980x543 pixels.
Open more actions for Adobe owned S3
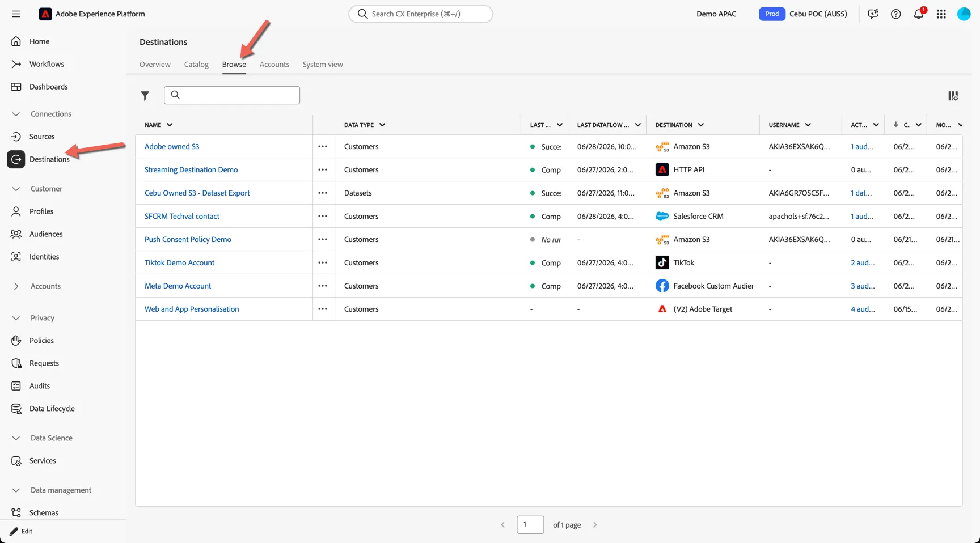(323, 146)
